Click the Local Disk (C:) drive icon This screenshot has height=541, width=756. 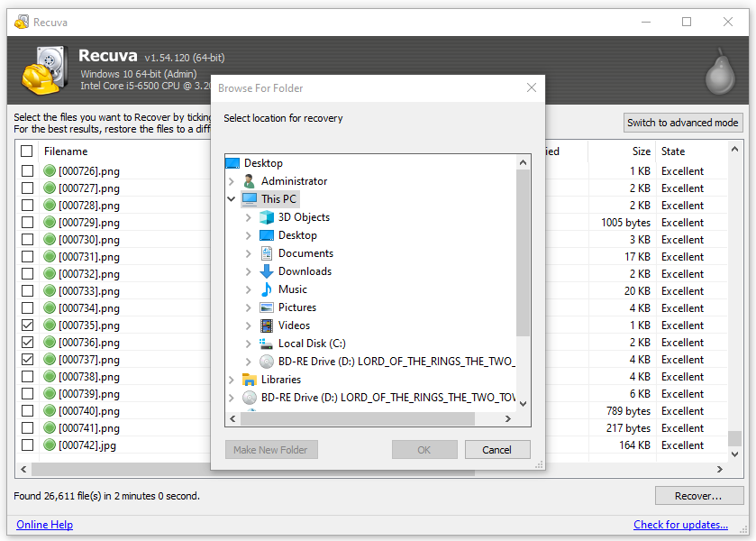click(267, 344)
